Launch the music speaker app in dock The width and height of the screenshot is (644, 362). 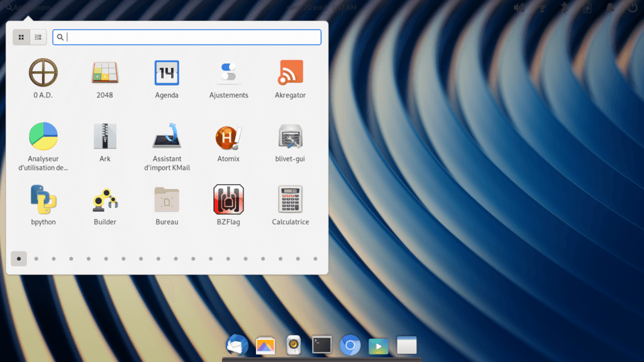coord(294,345)
